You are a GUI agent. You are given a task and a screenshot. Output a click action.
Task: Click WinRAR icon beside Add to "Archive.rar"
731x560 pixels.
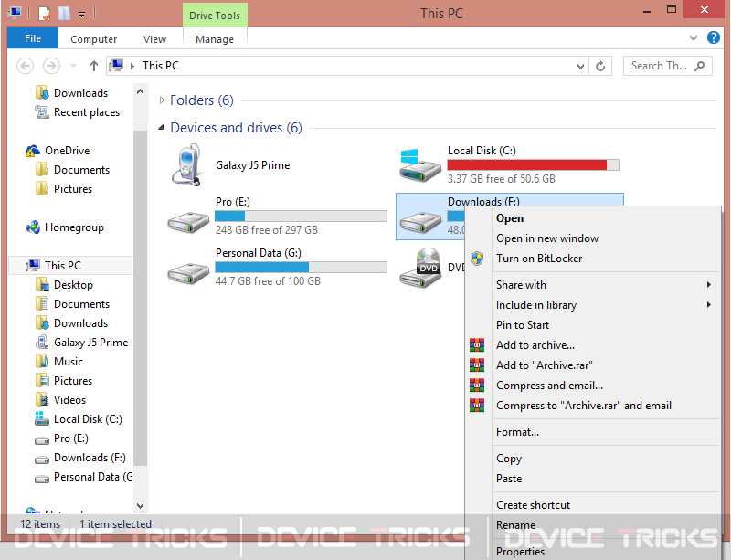click(476, 365)
